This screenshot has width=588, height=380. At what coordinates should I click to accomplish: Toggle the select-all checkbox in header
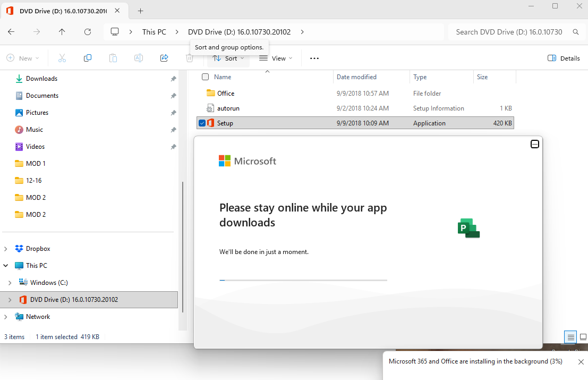[205, 77]
